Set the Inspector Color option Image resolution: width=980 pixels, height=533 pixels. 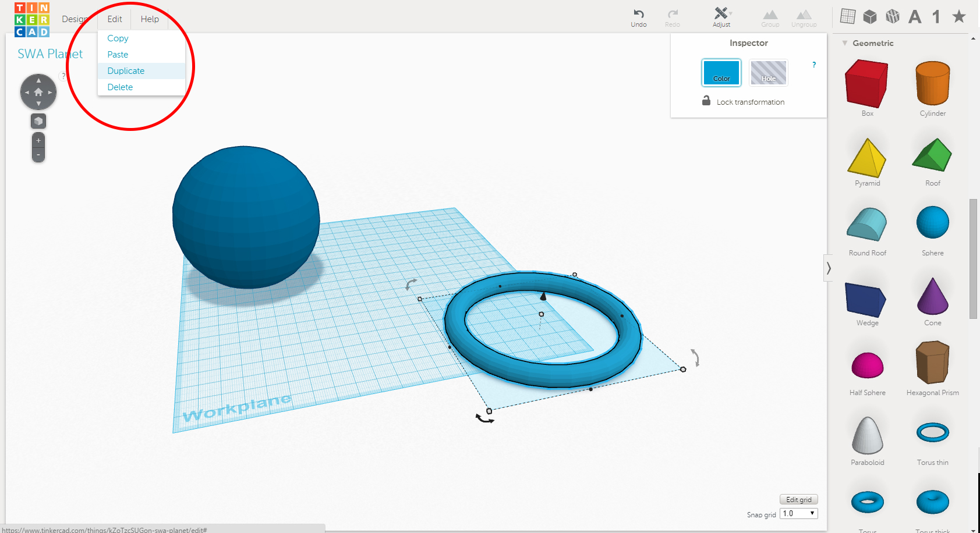click(x=721, y=73)
